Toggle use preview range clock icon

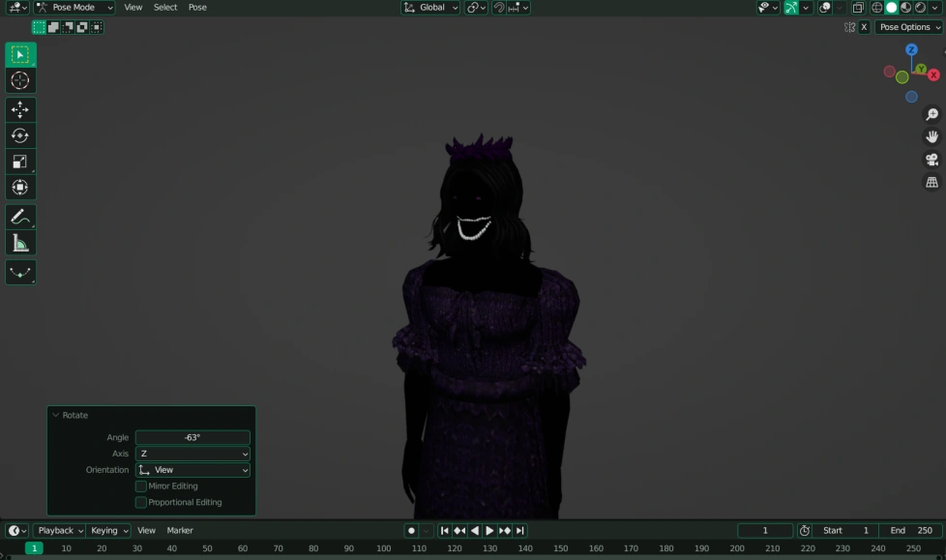pos(804,530)
